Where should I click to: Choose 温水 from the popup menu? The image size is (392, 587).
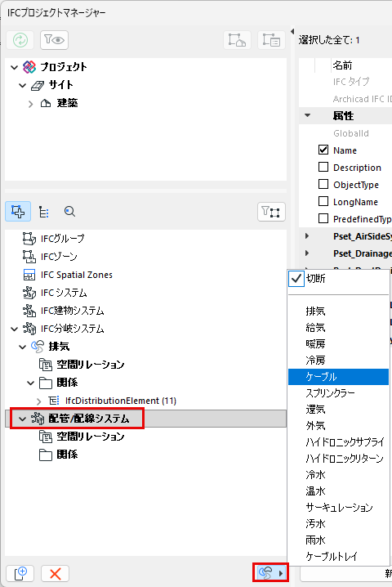[x=339, y=491]
